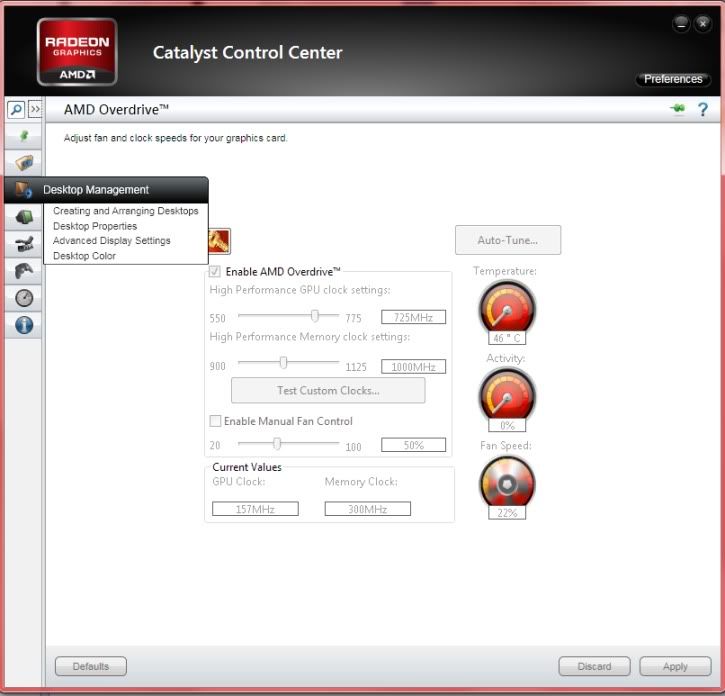Click the 0% activity readout

pos(507,425)
